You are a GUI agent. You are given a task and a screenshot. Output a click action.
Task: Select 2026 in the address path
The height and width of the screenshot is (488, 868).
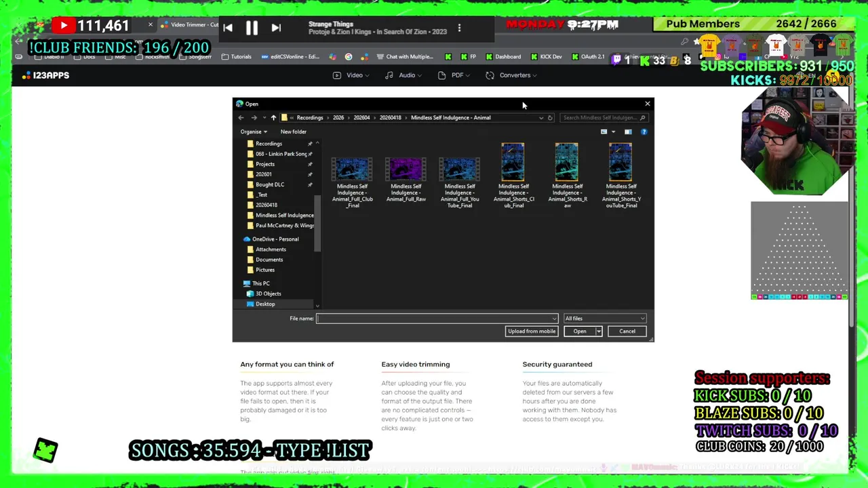338,118
